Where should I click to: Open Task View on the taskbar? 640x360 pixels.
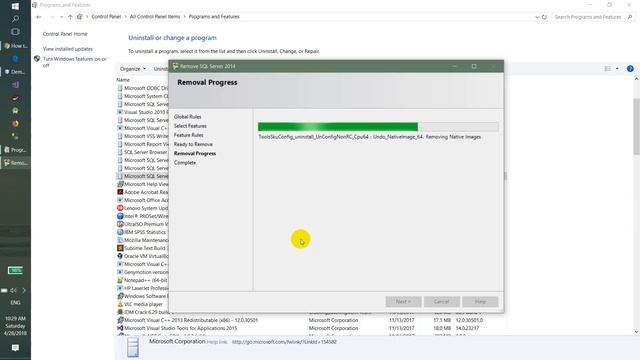click(15, 32)
